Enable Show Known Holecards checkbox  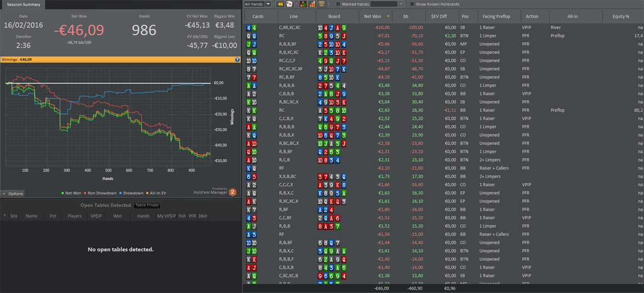(x=412, y=4)
